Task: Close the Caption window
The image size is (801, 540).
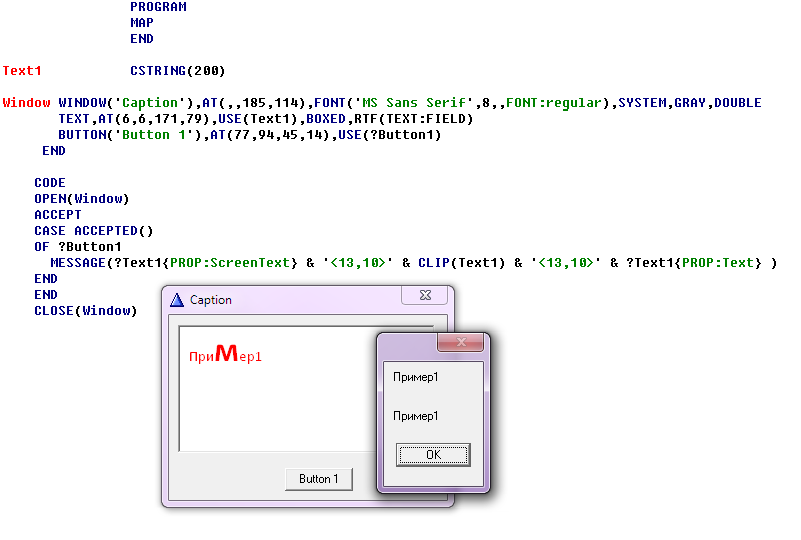Action: (x=424, y=295)
